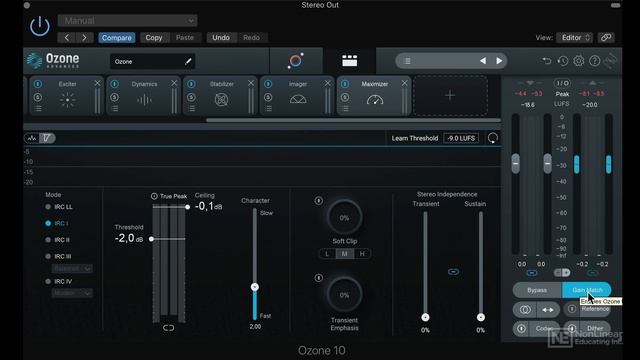Screen dimensions: 640x360
Task: Click the stereo/mono circles button
Action: click(x=525, y=310)
